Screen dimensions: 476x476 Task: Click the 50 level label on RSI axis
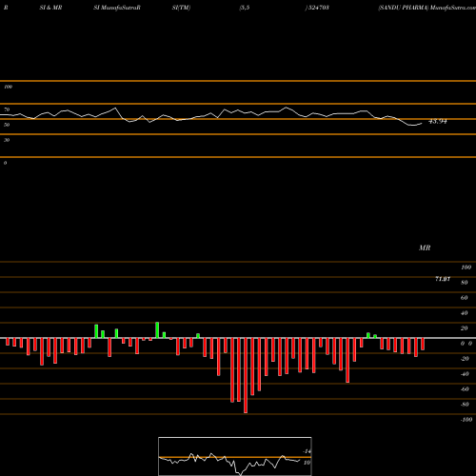pos(7,125)
